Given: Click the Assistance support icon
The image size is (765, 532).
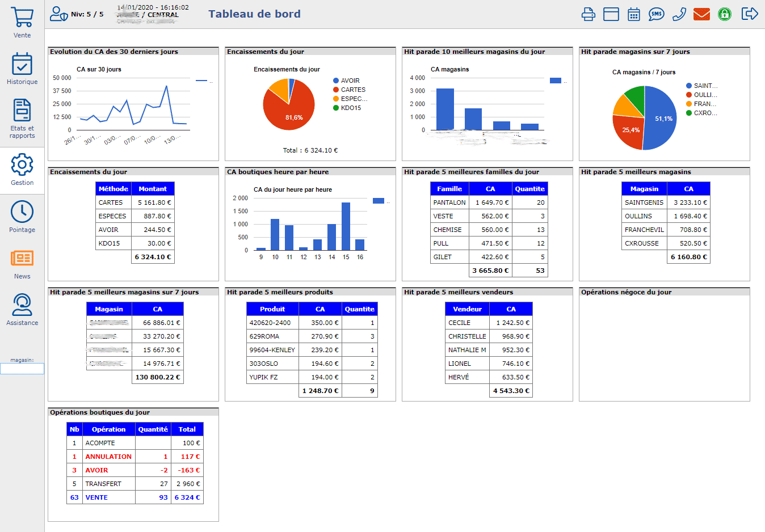Looking at the screenshot, I should click(22, 305).
